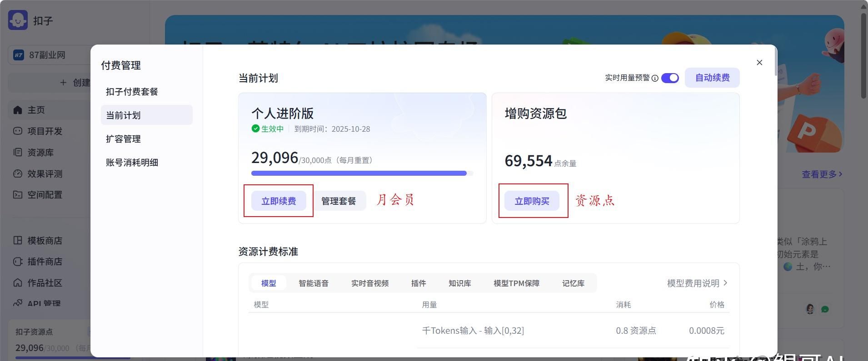Click info icon beside 实时用量预警
Viewport: 868px width, 361px height.
pyautogui.click(x=655, y=78)
